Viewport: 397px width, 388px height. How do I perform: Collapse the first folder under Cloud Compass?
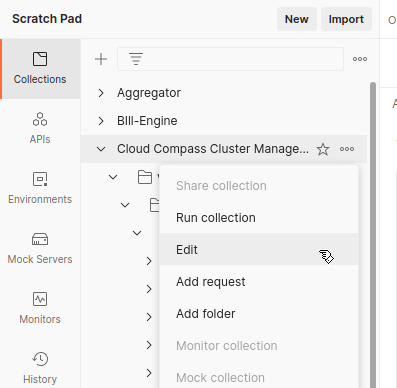coord(113,177)
